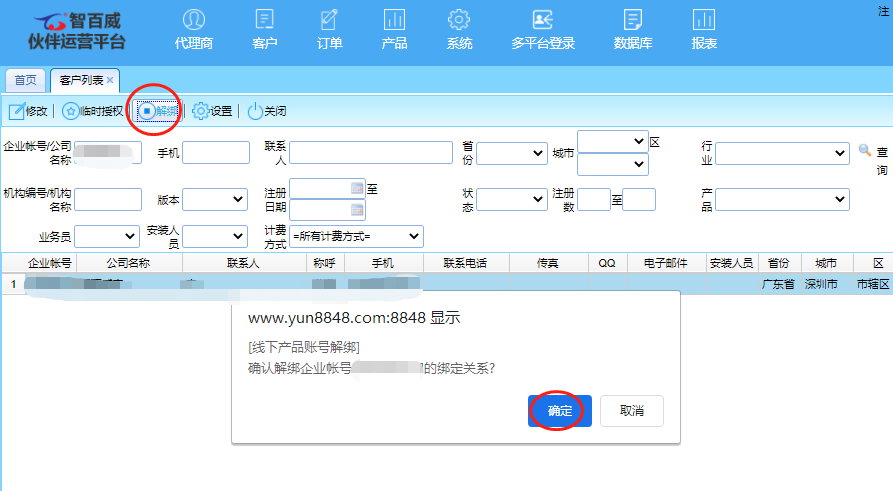Click the 修改 edit toolbar button
This screenshot has height=491, width=893.
pos(28,111)
